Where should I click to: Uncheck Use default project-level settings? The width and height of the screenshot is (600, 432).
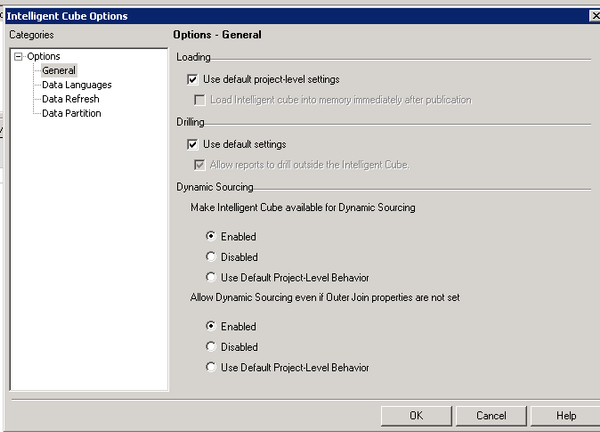[193, 79]
